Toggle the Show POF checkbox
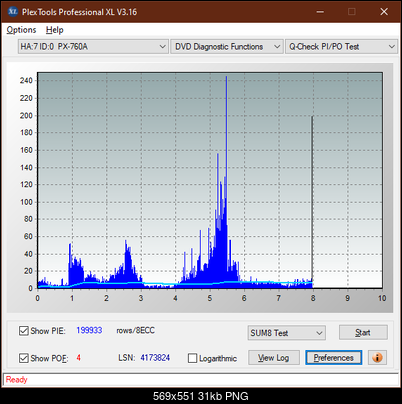The width and height of the screenshot is (402, 404). (x=24, y=358)
